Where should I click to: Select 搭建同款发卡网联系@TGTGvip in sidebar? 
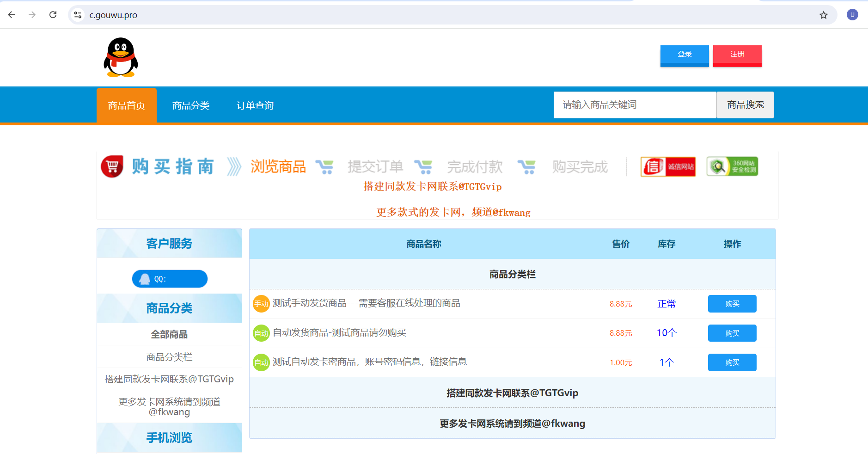[x=169, y=379]
